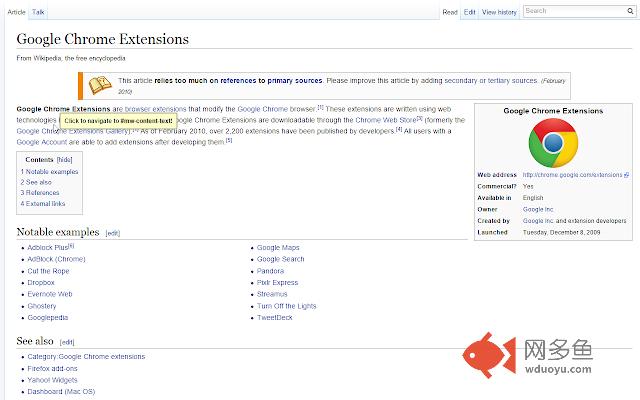Screen dimensions: 640x400
Task: Open the TweetDeck link
Action: pyautogui.click(x=275, y=318)
